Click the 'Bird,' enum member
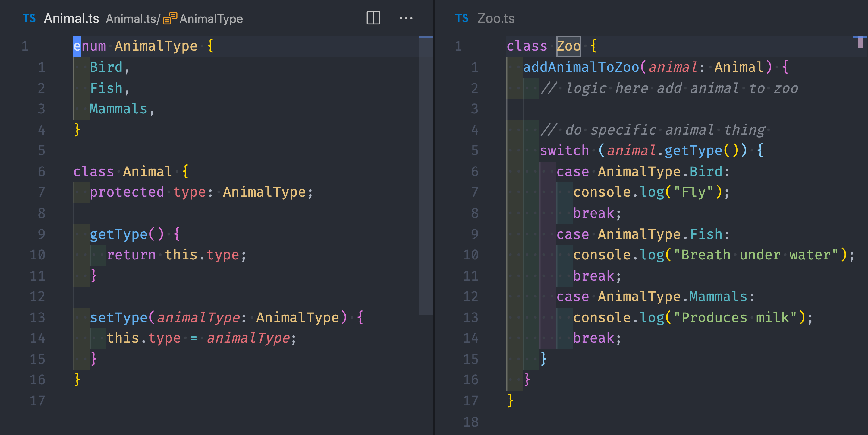The image size is (868, 435). pyautogui.click(x=110, y=68)
